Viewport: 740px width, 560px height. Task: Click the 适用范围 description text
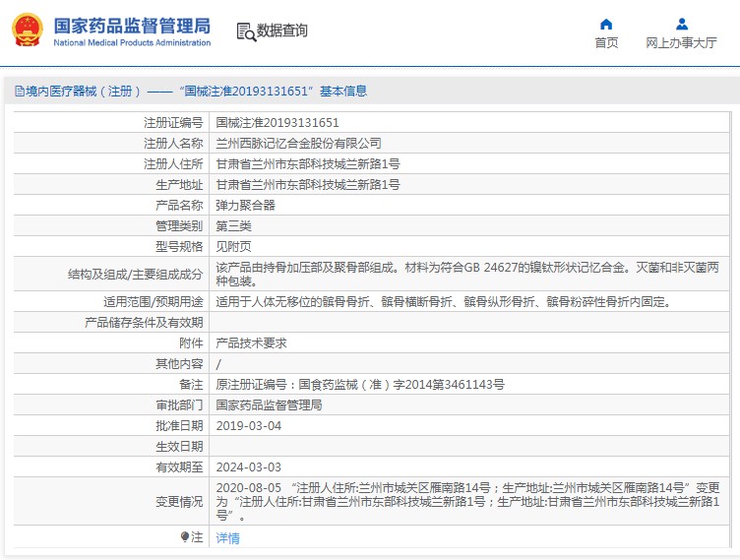coord(444,301)
